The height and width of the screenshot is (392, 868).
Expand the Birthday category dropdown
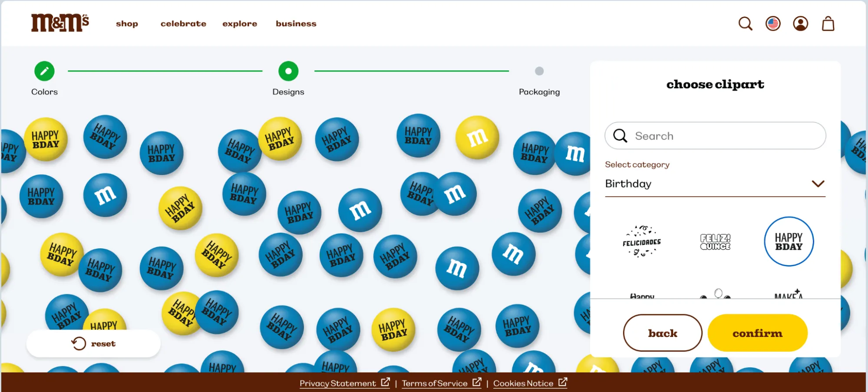[715, 184]
